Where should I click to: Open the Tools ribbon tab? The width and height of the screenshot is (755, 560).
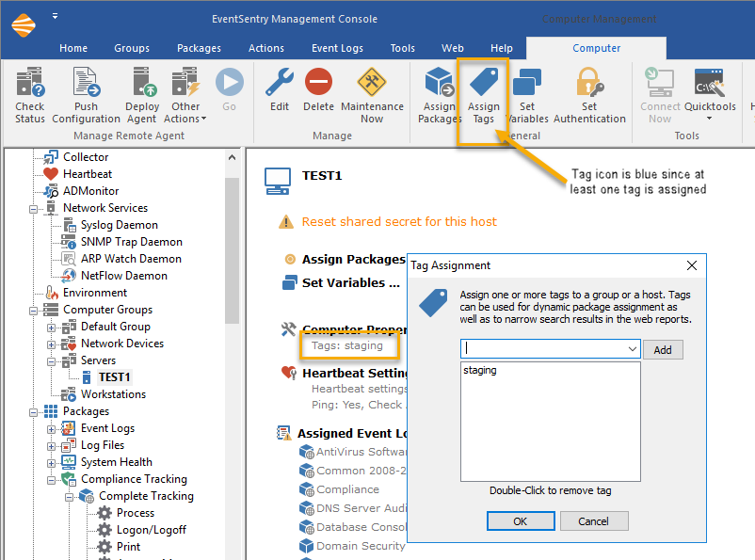[x=403, y=48]
